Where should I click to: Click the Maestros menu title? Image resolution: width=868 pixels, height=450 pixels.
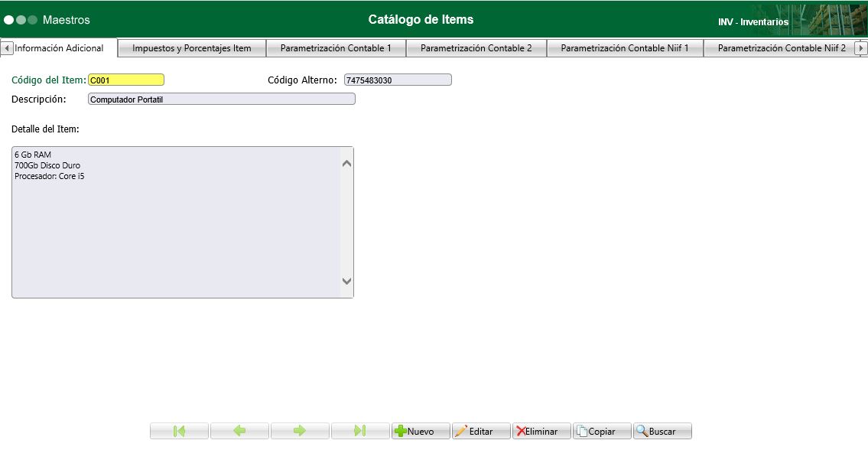tap(67, 20)
